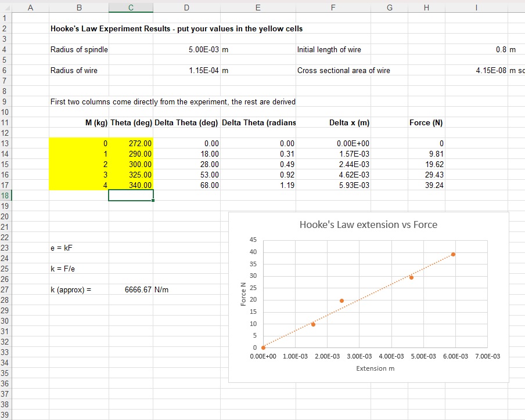Select the 'Delta Theta (radians' header cell
Viewport: 525px width, 420px height.
258,123
